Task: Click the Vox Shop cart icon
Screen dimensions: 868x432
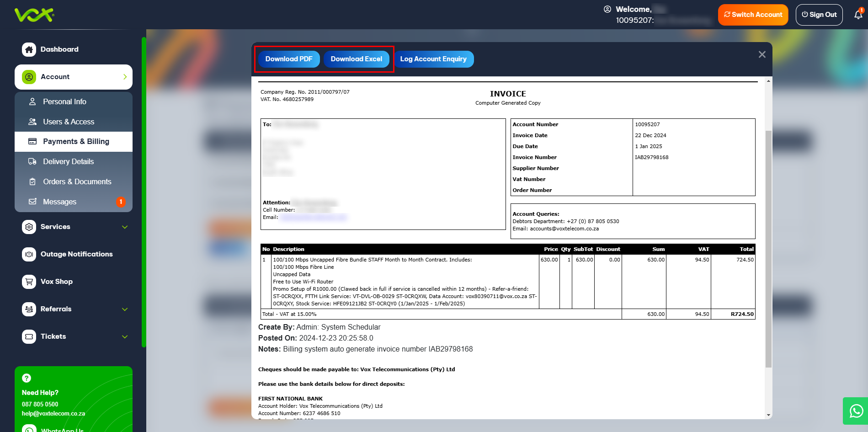Action: [29, 282]
